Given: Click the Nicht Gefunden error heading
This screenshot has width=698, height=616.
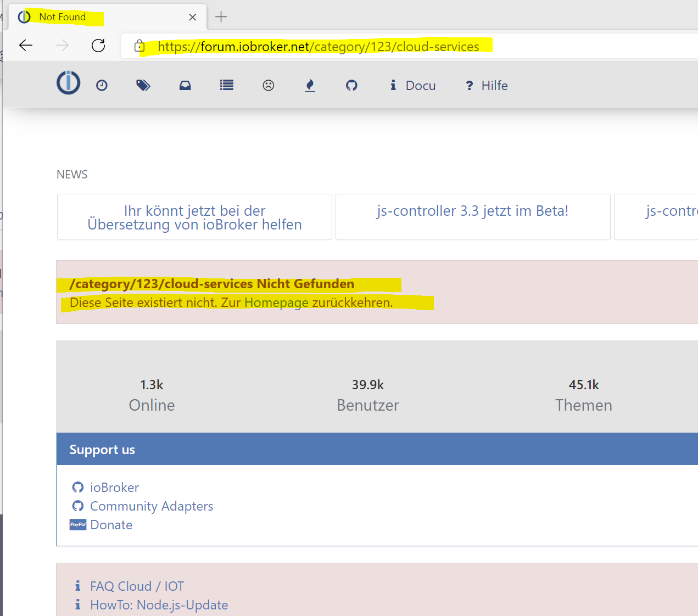Looking at the screenshot, I should coord(212,284).
